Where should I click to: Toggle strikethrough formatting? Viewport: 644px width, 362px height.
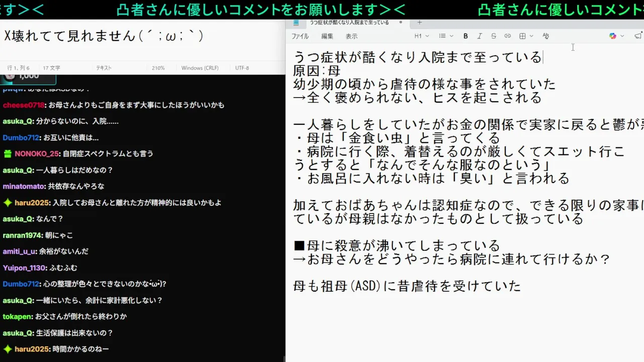494,36
